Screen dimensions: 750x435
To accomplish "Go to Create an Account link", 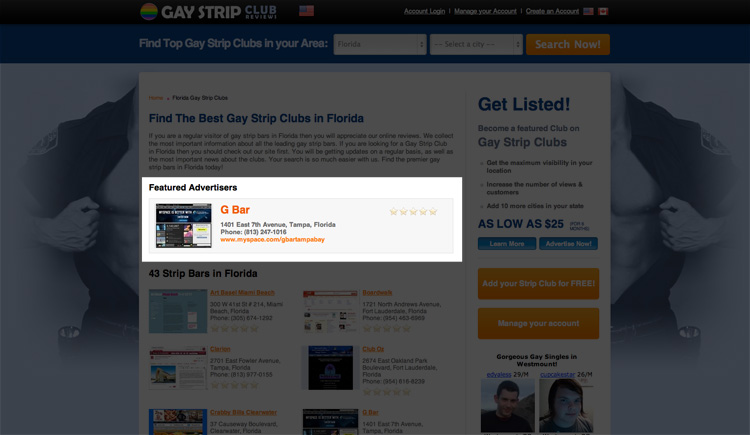I will coord(552,11).
